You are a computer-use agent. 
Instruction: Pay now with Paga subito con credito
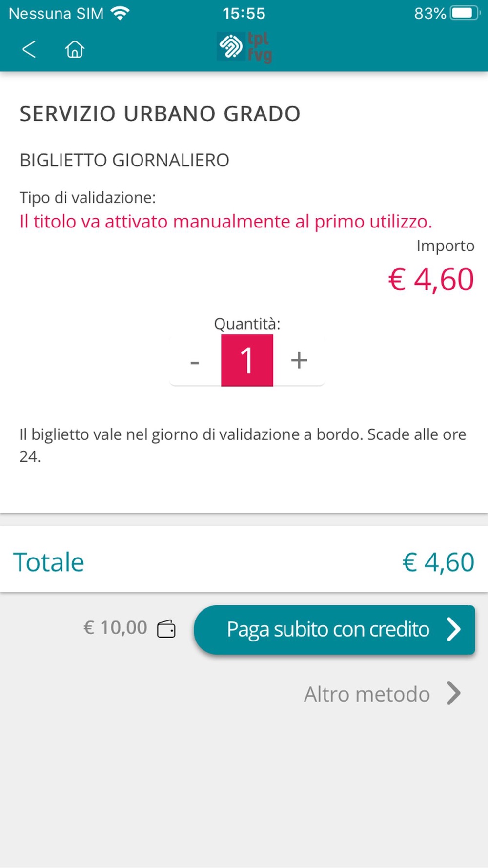click(334, 630)
